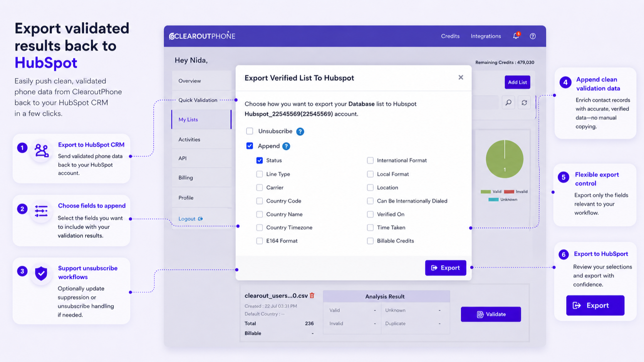Click the ClearoutPhone logo
This screenshot has width=644, height=362.
(202, 36)
